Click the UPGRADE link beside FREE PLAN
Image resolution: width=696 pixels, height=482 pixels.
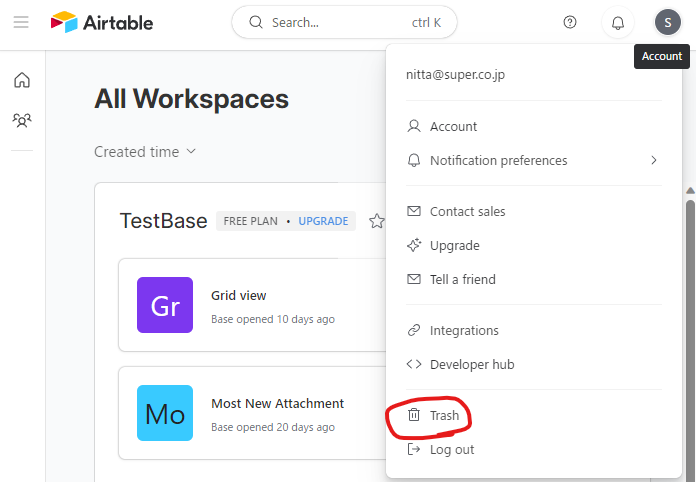[323, 221]
